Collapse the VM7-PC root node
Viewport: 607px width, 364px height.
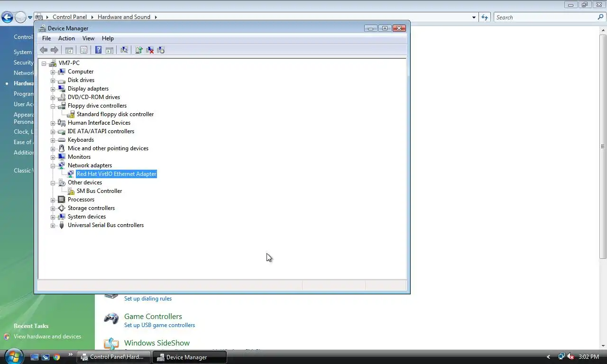click(44, 63)
